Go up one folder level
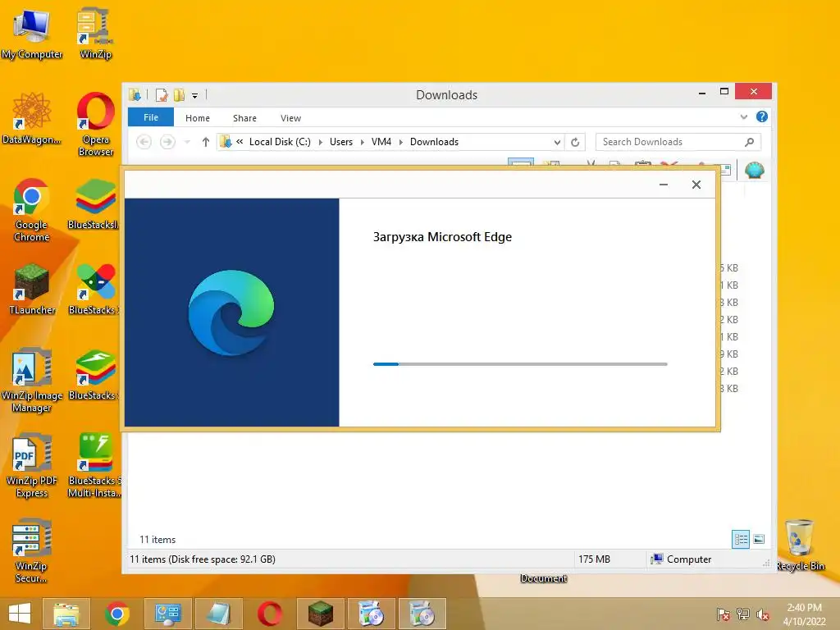Image resolution: width=840 pixels, height=630 pixels. click(206, 142)
